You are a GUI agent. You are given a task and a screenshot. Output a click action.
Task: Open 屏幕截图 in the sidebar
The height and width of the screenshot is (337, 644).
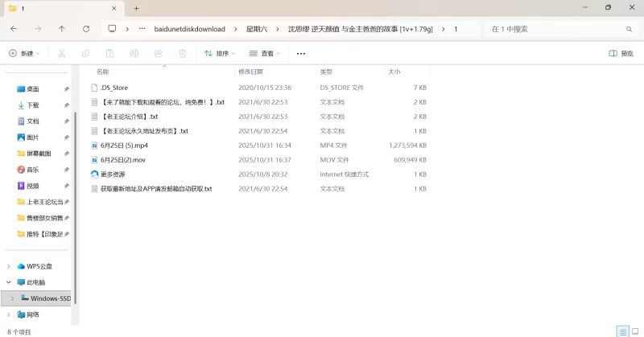point(39,154)
